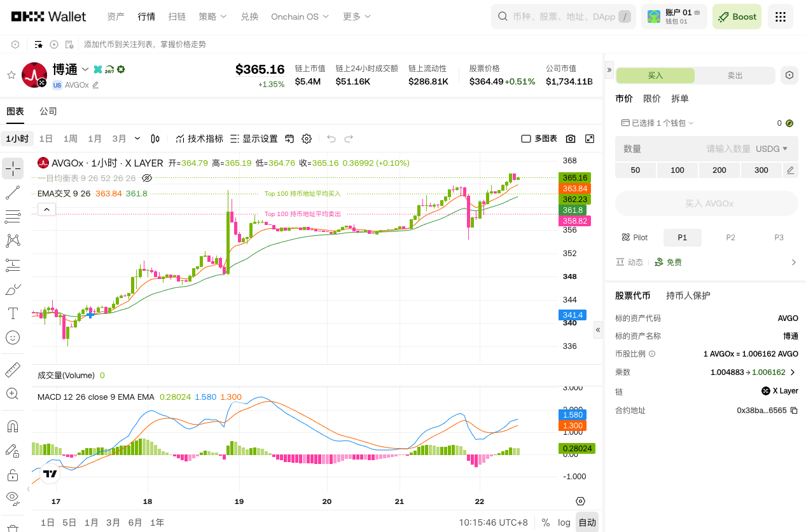Select the long position forecasting tool
Image resolution: width=806 pixels, height=532 pixels.
click(x=12, y=265)
